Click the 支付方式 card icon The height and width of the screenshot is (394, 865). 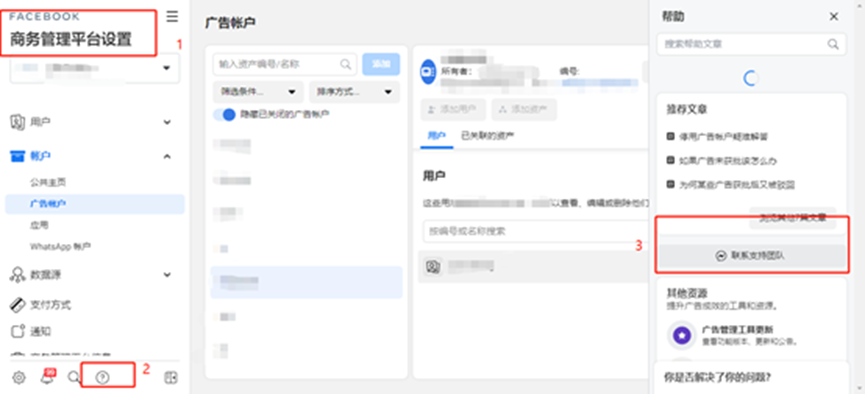tap(18, 305)
